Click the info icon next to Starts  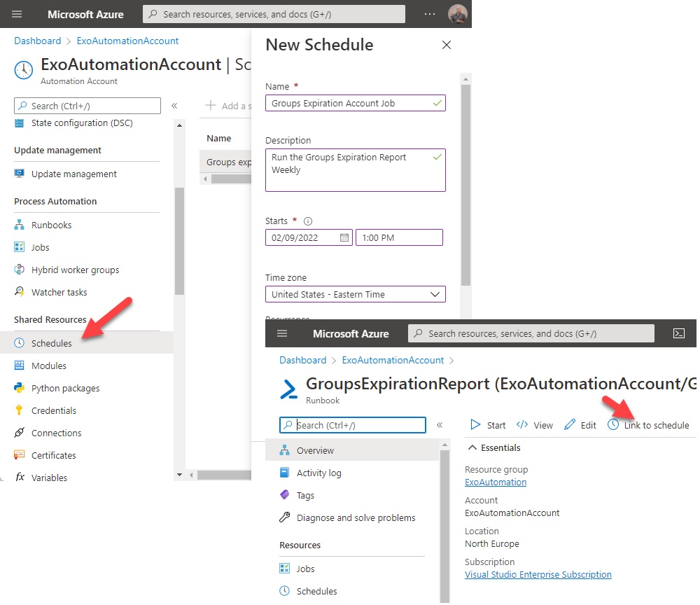tap(308, 221)
